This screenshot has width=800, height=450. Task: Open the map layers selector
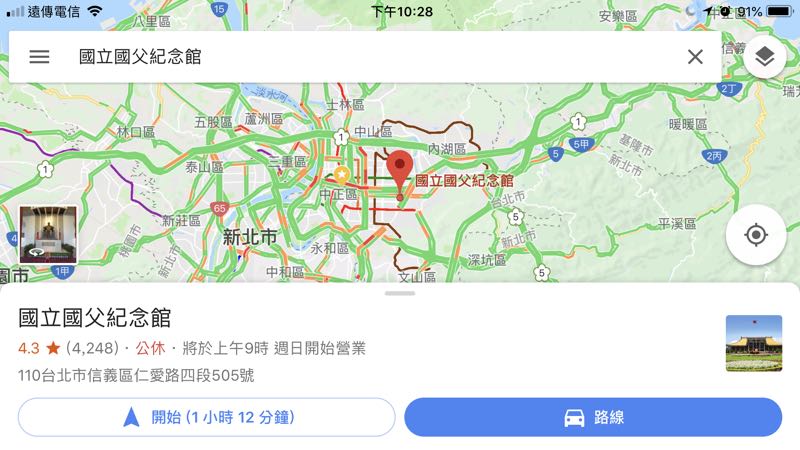[x=764, y=57]
